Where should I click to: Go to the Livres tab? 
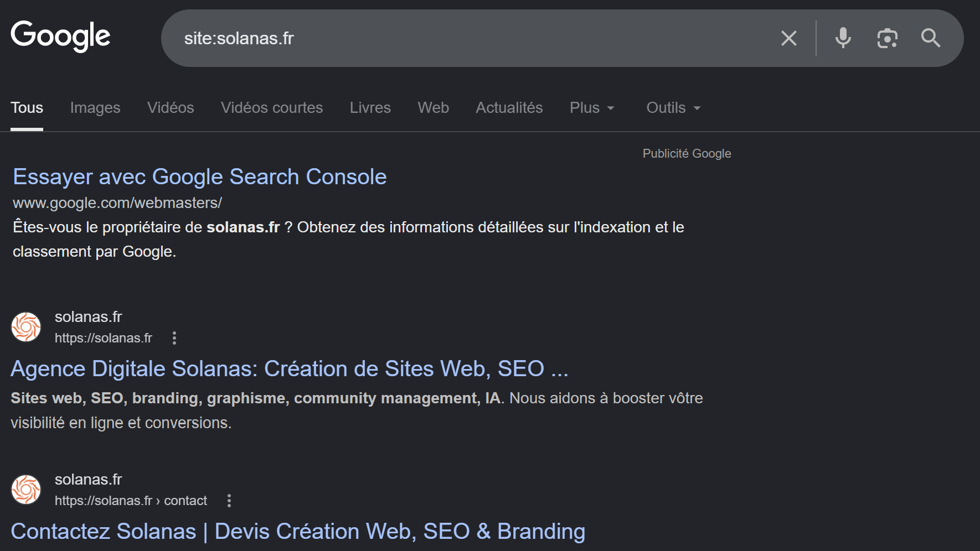coord(370,107)
